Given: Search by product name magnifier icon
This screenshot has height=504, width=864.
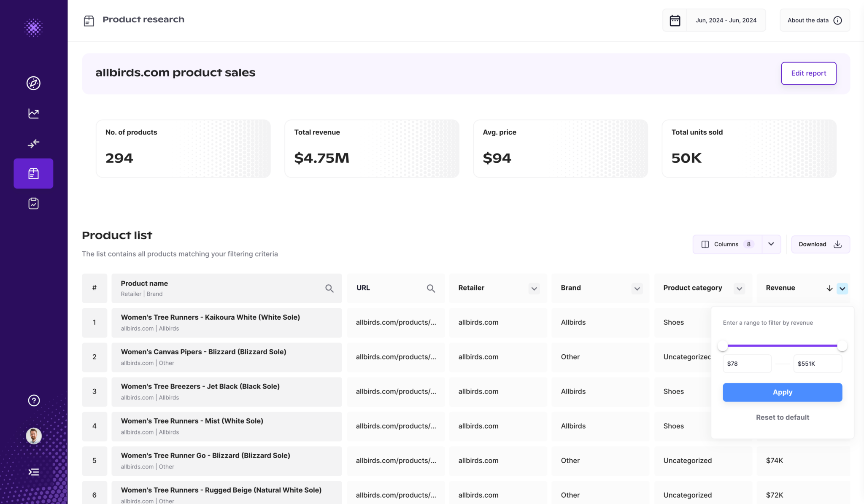Looking at the screenshot, I should tap(329, 288).
